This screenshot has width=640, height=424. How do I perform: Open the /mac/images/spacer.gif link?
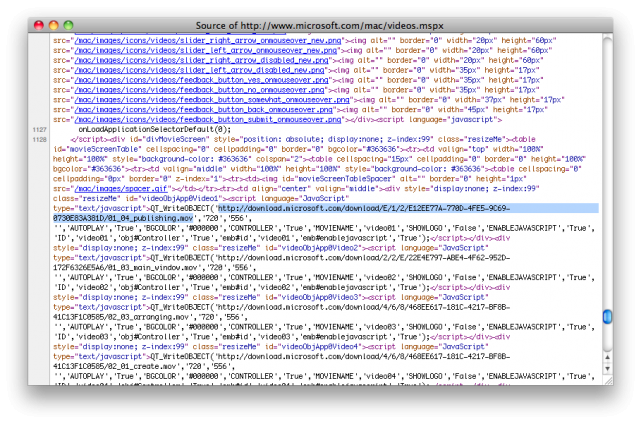click(121, 189)
